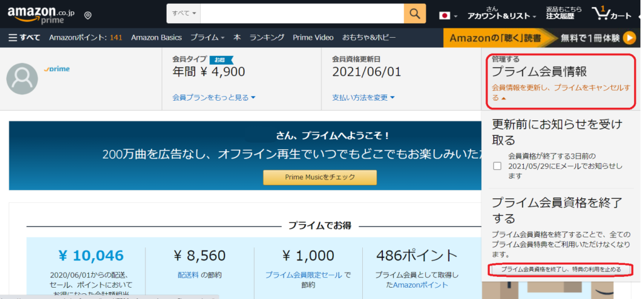Click the プライム会員情報 heading

point(539,72)
